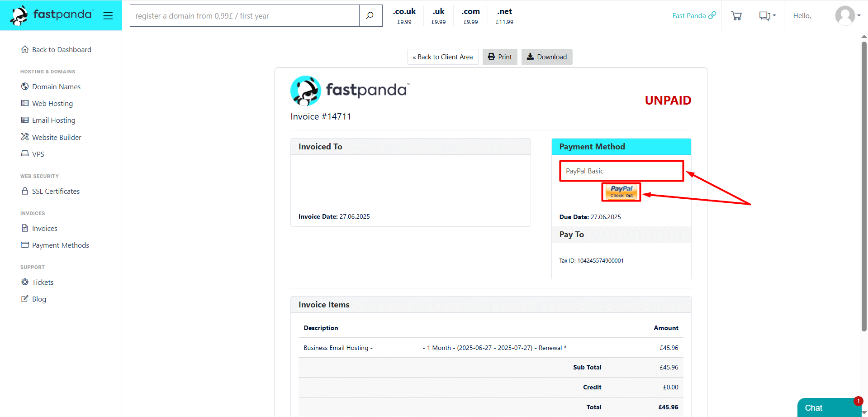
Task: Click the Print invoice button
Action: pos(500,57)
